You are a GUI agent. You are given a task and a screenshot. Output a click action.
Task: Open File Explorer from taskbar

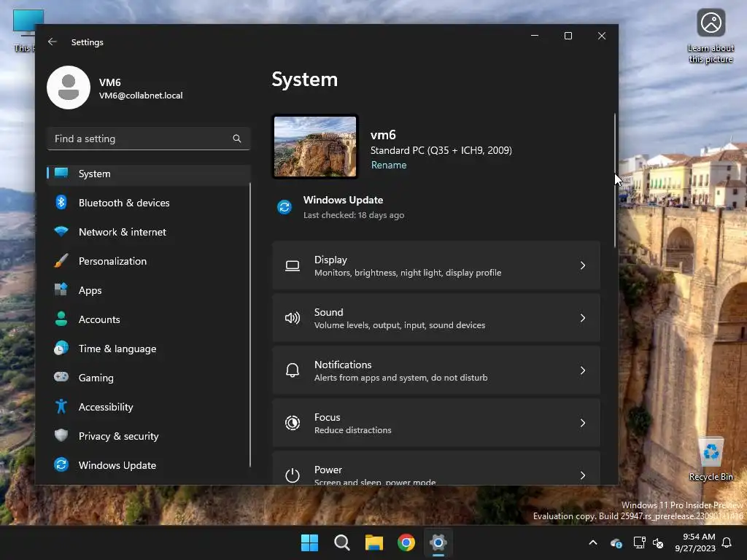374,542
